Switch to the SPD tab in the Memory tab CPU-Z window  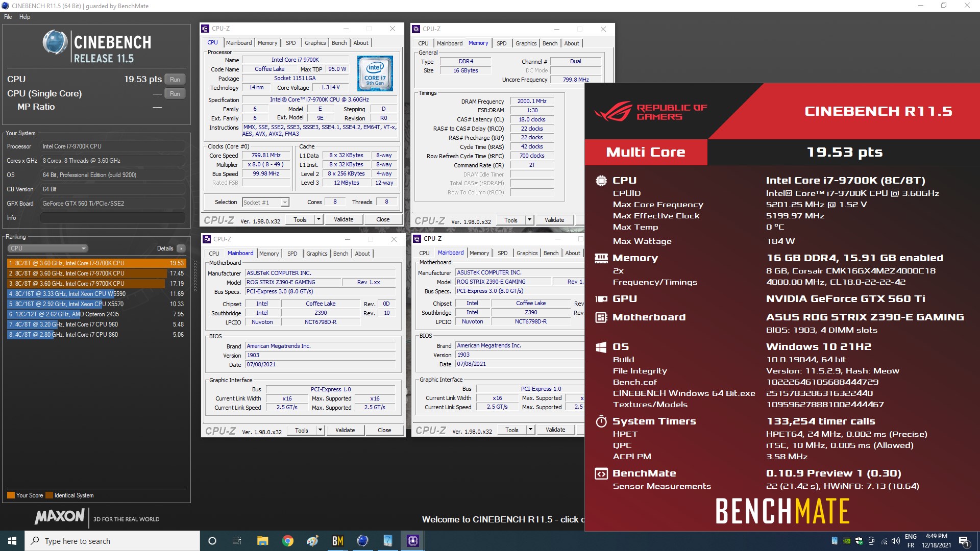[x=502, y=43]
